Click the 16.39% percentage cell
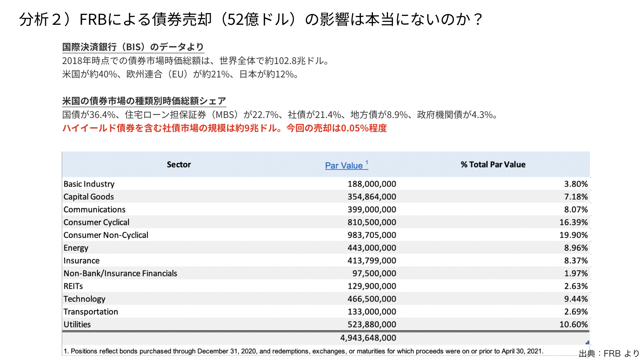 click(x=574, y=222)
